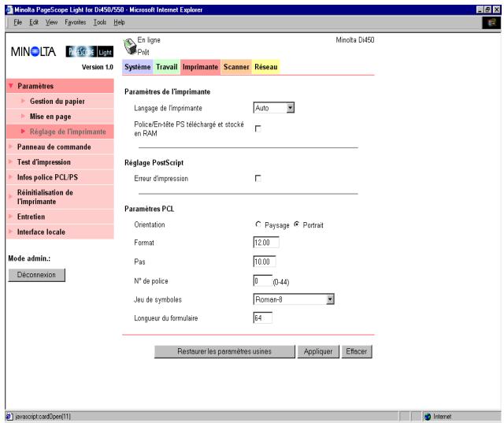The width and height of the screenshot is (504, 423).
Task: Switch to the Réseau tab
Action: [x=266, y=67]
